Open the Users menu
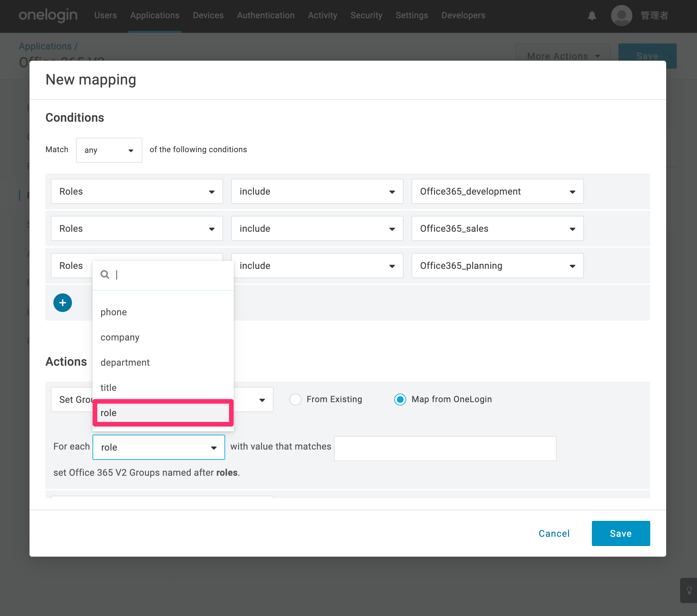This screenshot has height=616, width=697. click(x=106, y=15)
